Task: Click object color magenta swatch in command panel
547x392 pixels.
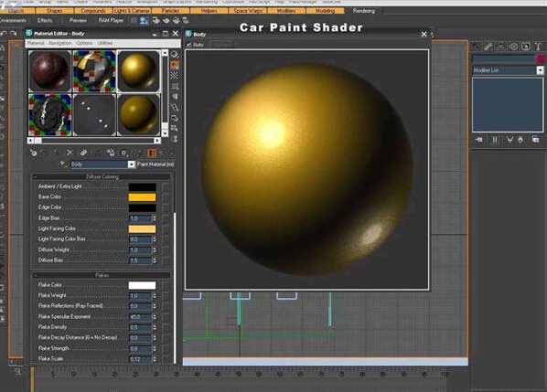Action: 540,58
